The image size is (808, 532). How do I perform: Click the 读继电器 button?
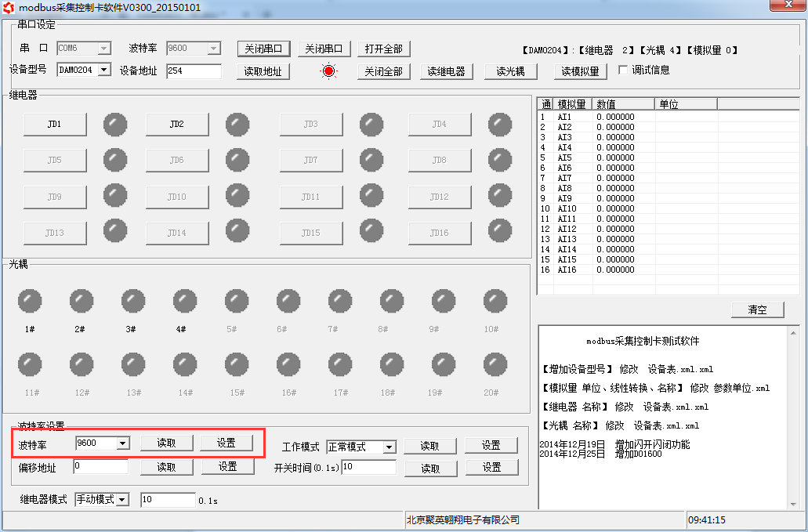446,71
